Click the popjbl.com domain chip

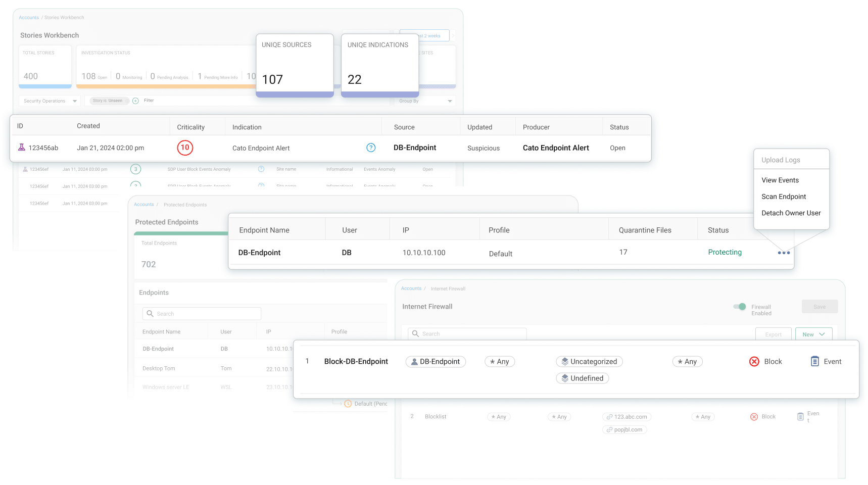tap(624, 429)
